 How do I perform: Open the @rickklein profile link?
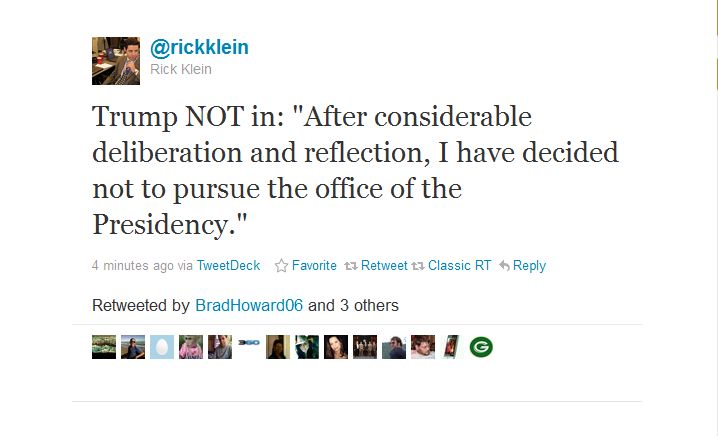point(199,47)
